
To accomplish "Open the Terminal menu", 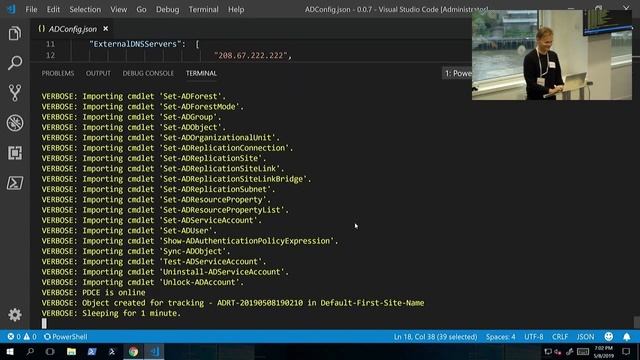I will point(203,9).
